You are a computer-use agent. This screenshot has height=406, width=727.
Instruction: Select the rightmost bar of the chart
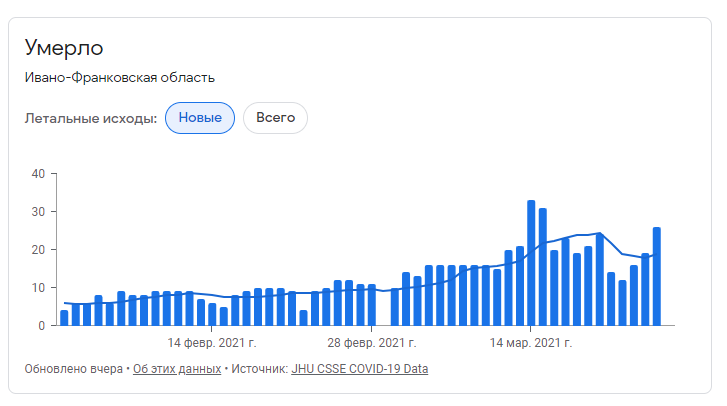(x=657, y=276)
